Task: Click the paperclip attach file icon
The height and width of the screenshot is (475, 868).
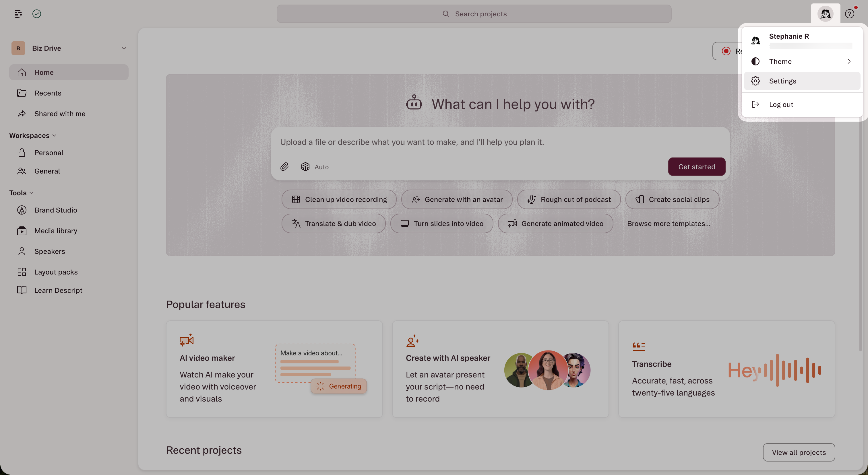Action: point(284,167)
